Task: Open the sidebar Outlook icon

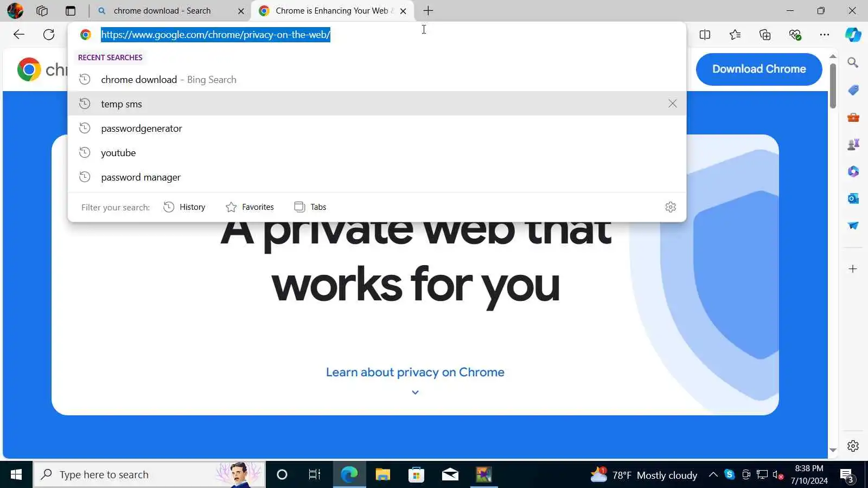Action: [x=853, y=198]
